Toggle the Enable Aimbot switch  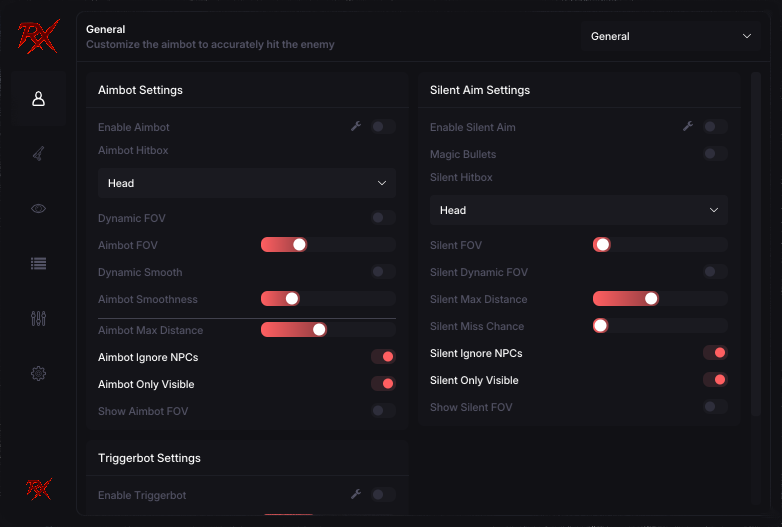pos(383,127)
